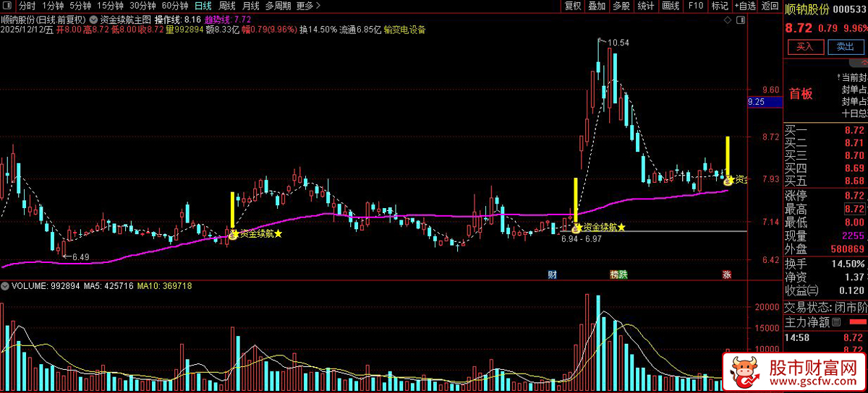
Task: Click the 榜跌 event marker
Action: point(618,275)
